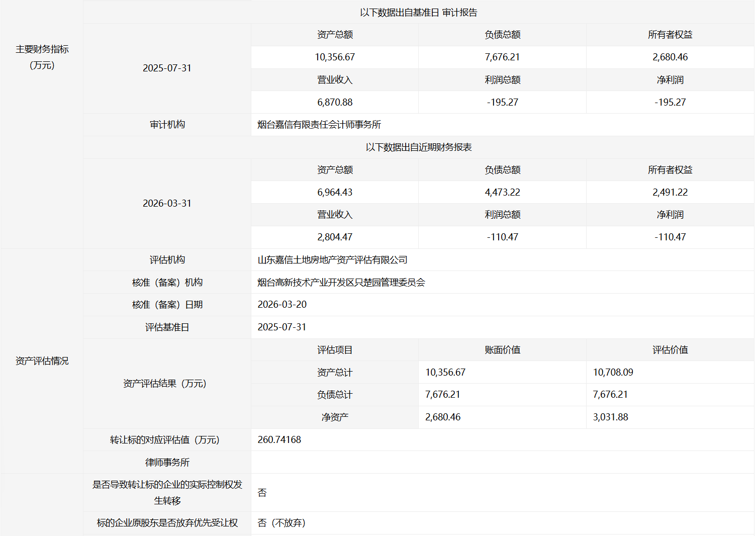Click the 主要财务指标 (万元) section label
The width and height of the screenshot is (756, 536).
point(42,57)
